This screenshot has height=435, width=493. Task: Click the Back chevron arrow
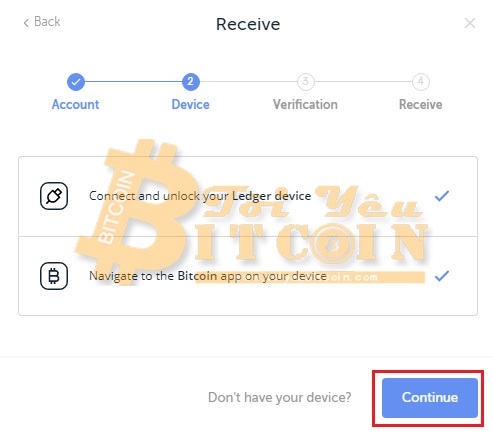click(x=26, y=23)
